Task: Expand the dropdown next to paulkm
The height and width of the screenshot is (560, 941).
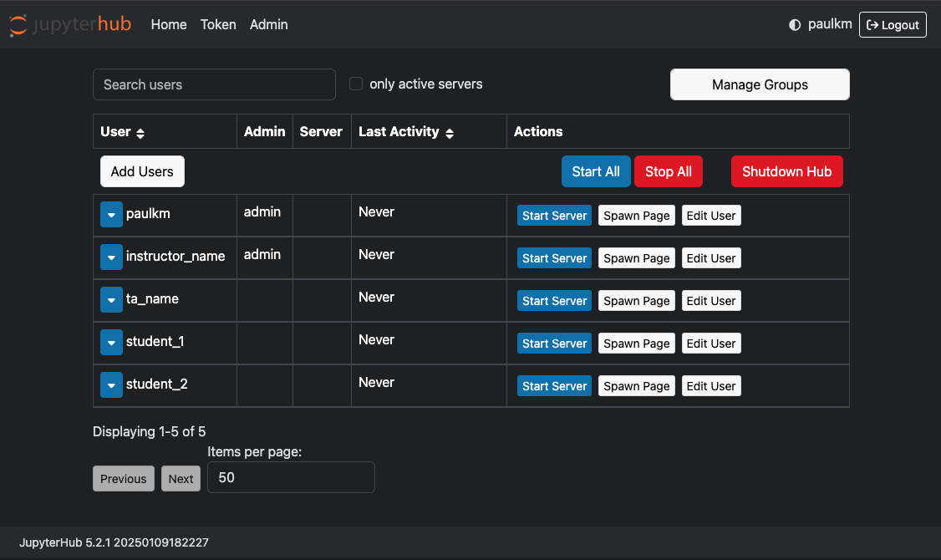Action: (111, 215)
